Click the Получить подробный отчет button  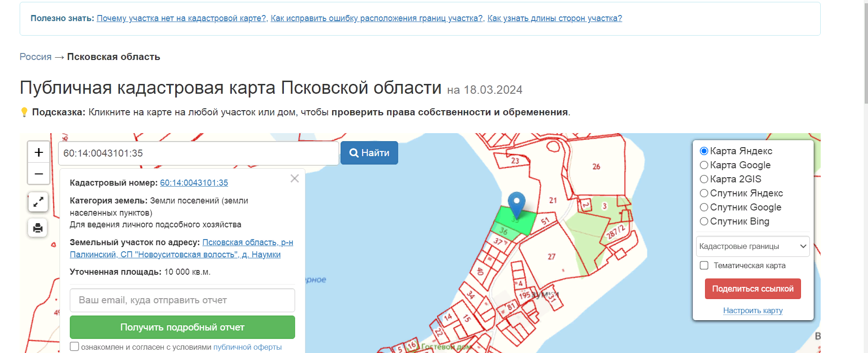[x=182, y=327]
